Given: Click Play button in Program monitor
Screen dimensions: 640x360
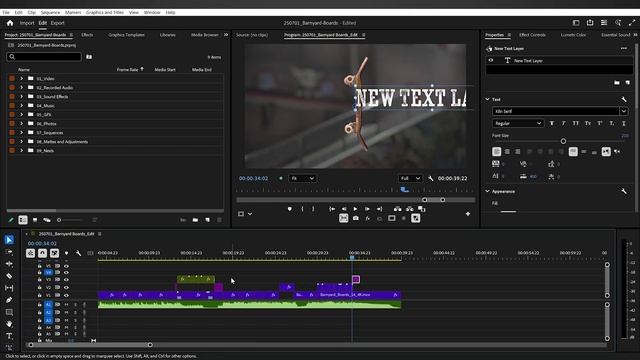Looking at the screenshot, I should 355,209.
